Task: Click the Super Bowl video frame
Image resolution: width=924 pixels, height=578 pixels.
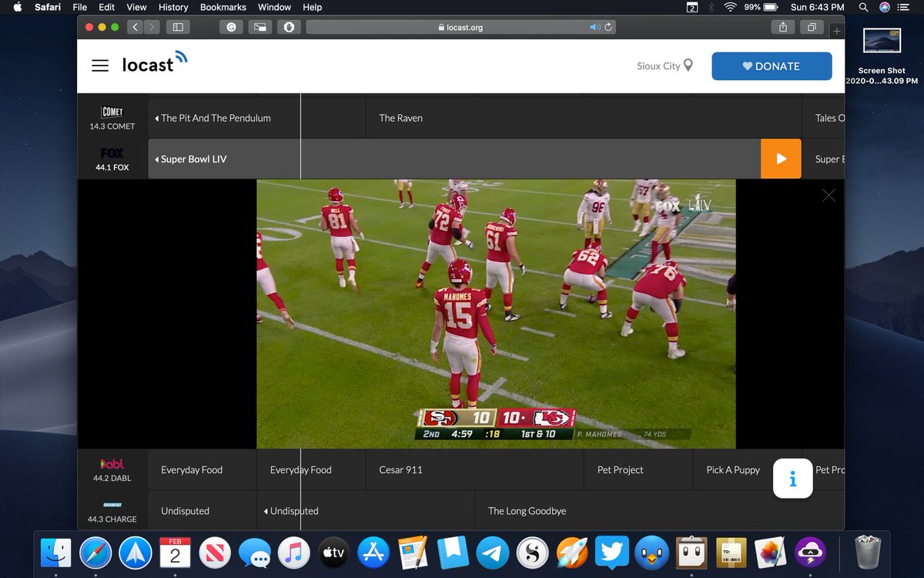Action: tap(496, 314)
